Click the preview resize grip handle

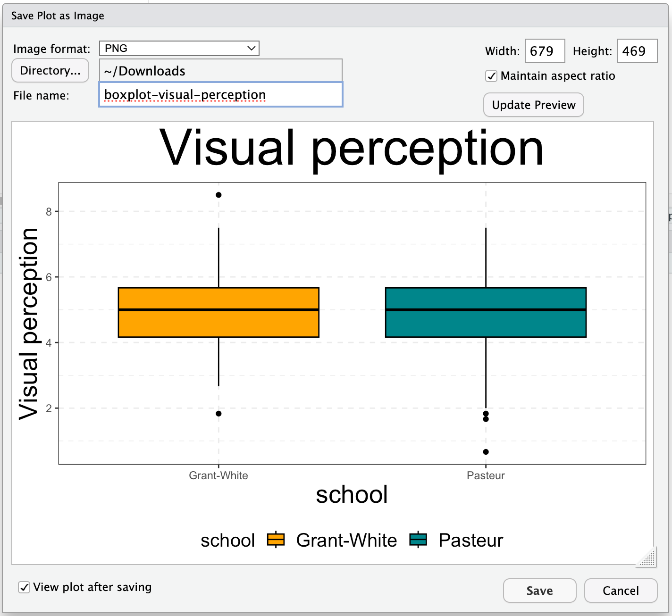647,558
